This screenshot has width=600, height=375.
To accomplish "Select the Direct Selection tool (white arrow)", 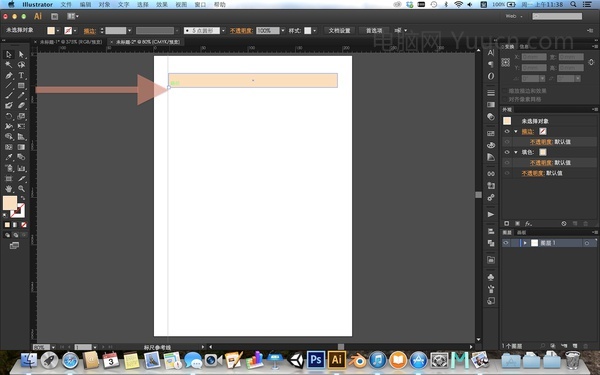I will click(x=21, y=54).
